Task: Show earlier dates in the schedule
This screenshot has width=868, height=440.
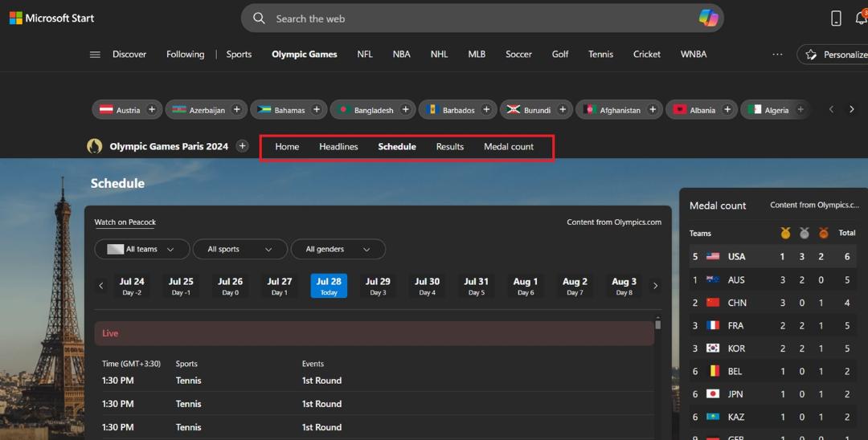Action: pyautogui.click(x=100, y=286)
